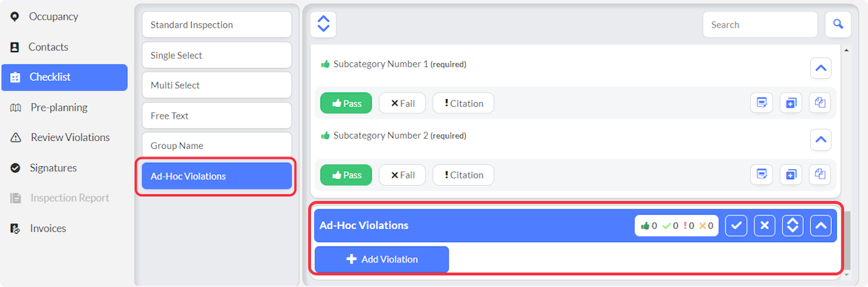Click the copy icon for Subcategory Number 1

click(820, 103)
